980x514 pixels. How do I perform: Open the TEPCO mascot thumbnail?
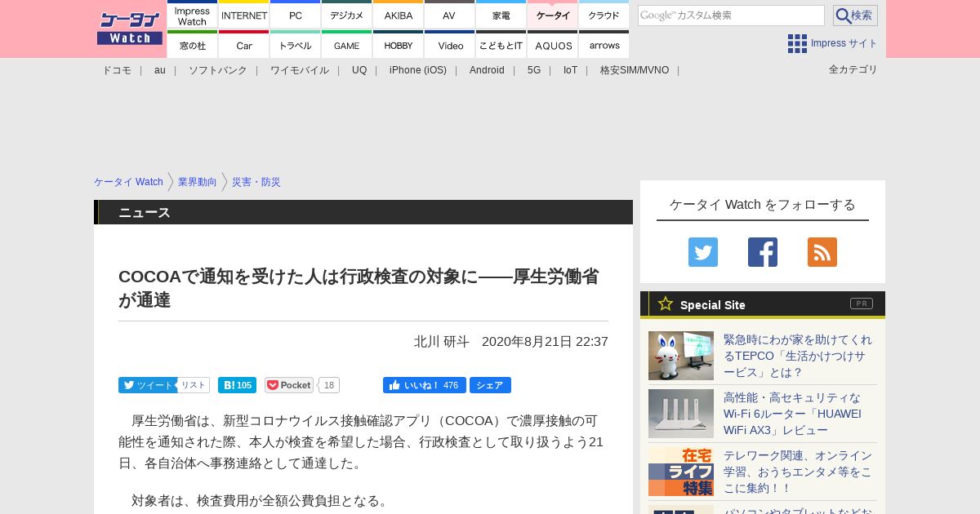click(x=681, y=356)
